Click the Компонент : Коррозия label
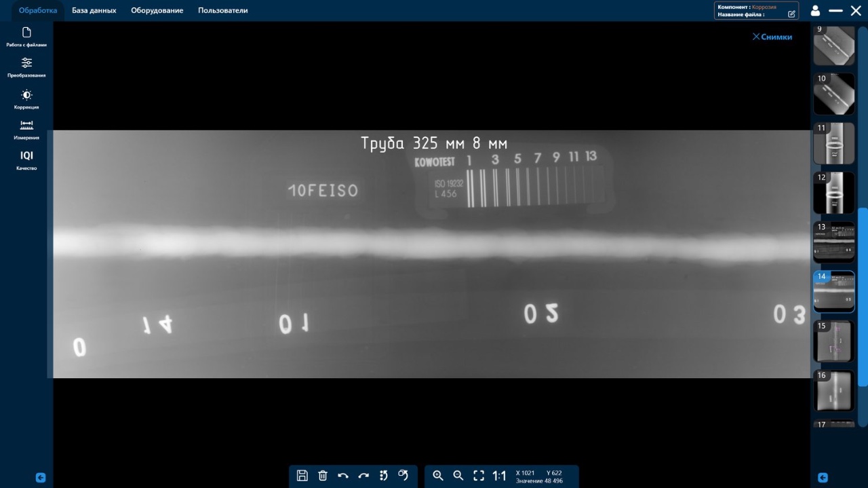Image resolution: width=868 pixels, height=488 pixels. (747, 7)
